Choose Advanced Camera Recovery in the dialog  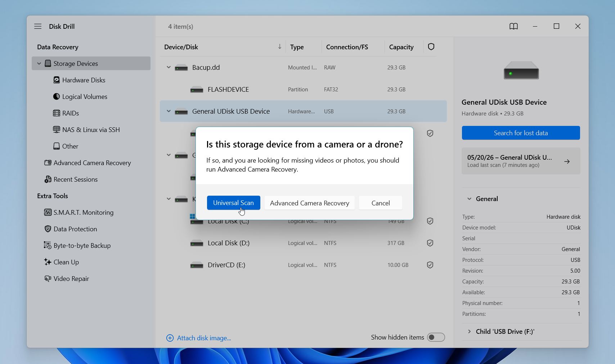(309, 203)
